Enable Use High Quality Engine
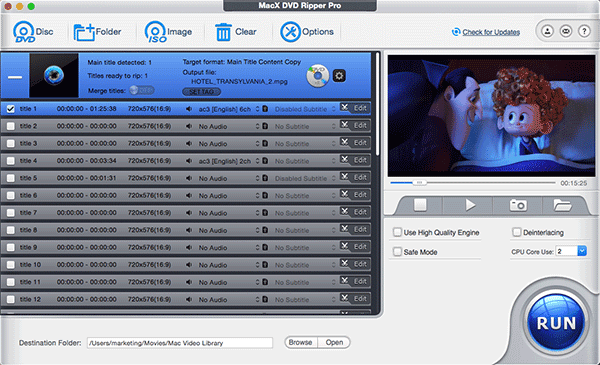Image resolution: width=600 pixels, height=365 pixels. (398, 232)
